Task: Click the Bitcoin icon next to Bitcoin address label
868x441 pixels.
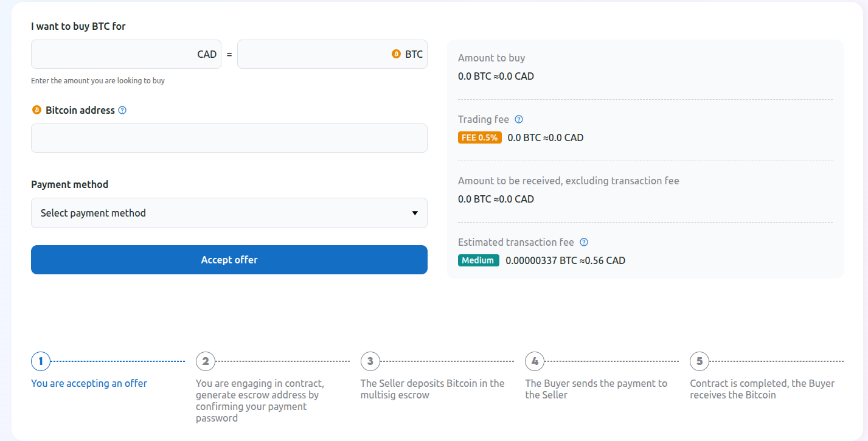Action: pyautogui.click(x=35, y=110)
